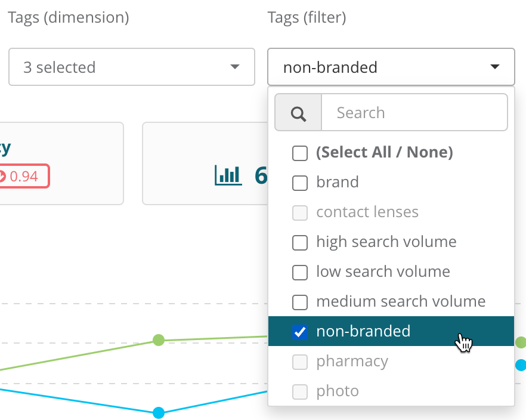Check the Select All / None checkbox

(x=300, y=153)
